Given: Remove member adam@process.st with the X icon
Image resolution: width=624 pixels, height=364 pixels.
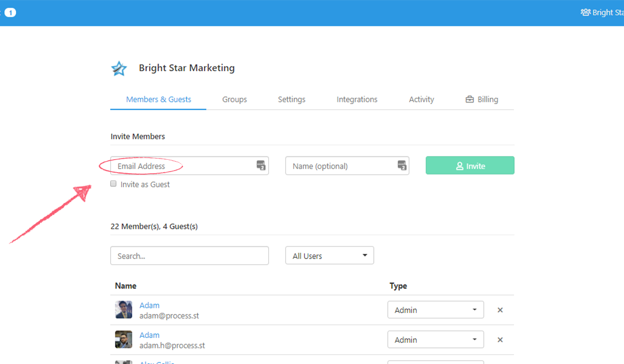Looking at the screenshot, I should (x=500, y=310).
